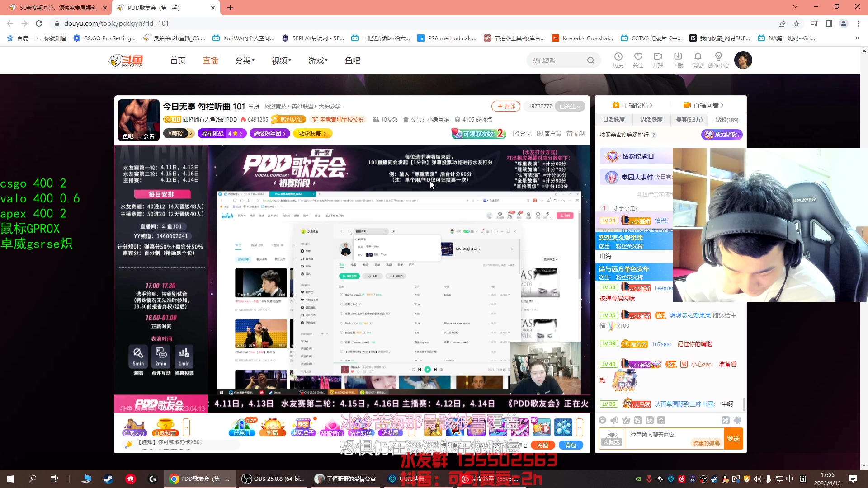Open the 任务大厅 task hall icon

[x=134, y=427]
